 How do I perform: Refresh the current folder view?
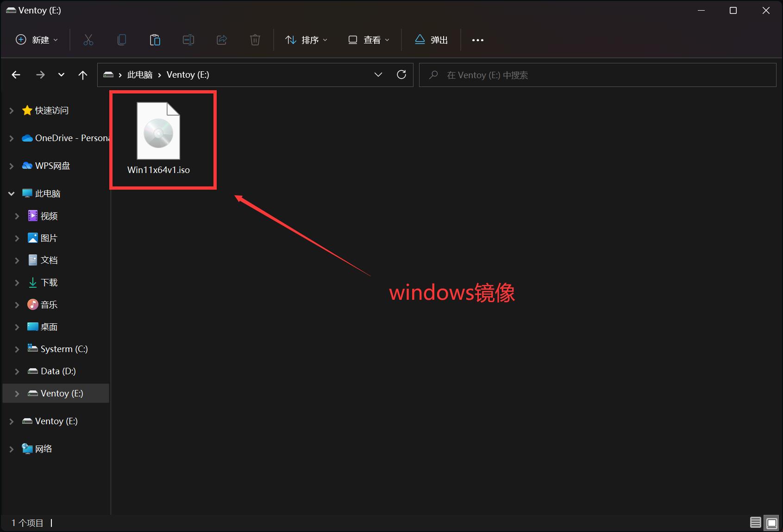coord(401,74)
